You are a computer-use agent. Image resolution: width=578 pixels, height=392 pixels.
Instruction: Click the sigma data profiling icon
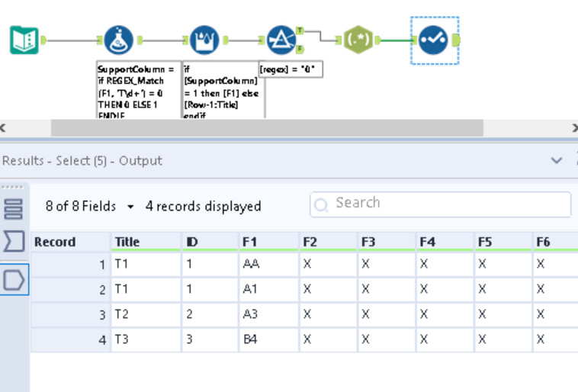pos(14,243)
